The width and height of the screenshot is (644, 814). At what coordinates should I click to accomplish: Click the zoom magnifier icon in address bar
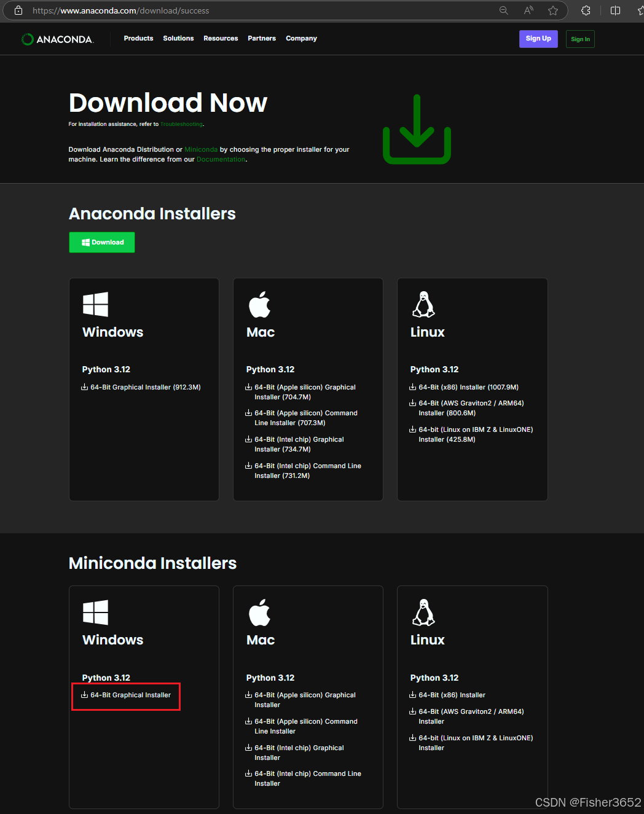(504, 10)
